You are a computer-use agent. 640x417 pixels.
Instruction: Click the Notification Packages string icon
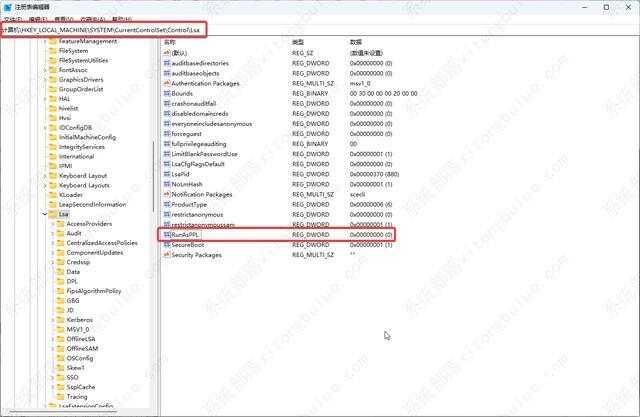pyautogui.click(x=167, y=194)
